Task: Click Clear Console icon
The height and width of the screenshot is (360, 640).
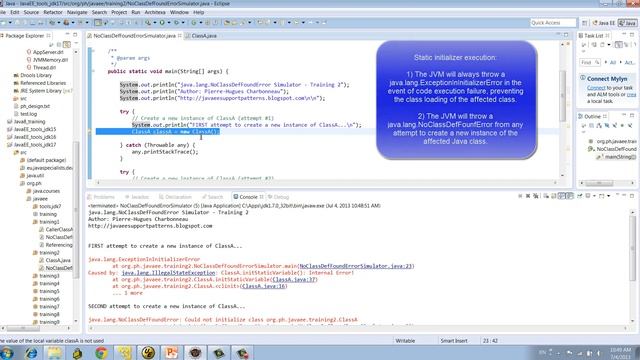Action: point(546,196)
